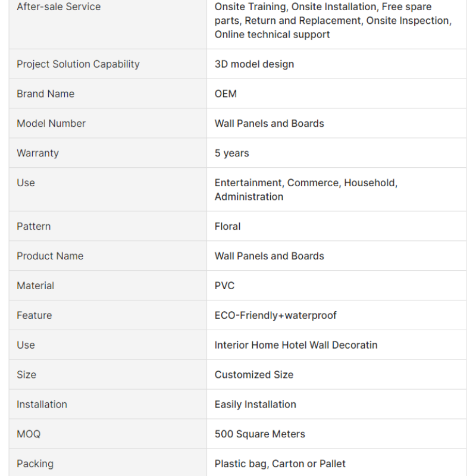Click the Pattern label cell
This screenshot has height=476, width=476.
(108, 226)
